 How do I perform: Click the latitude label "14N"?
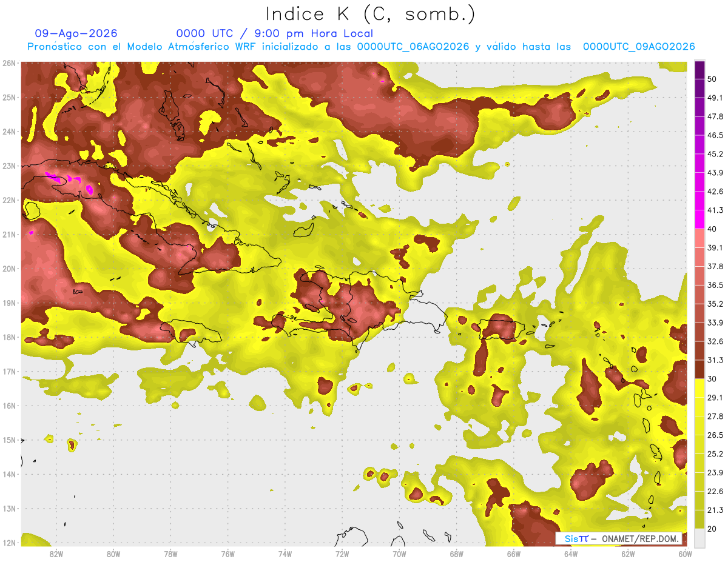(9, 474)
